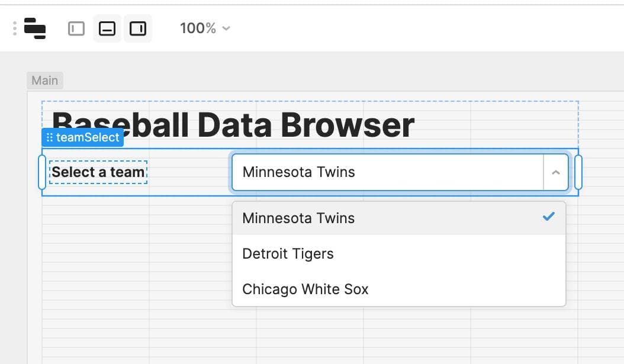Image resolution: width=624 pixels, height=364 pixels.
Task: Toggle the right panel visibility icon
Action: [139, 27]
